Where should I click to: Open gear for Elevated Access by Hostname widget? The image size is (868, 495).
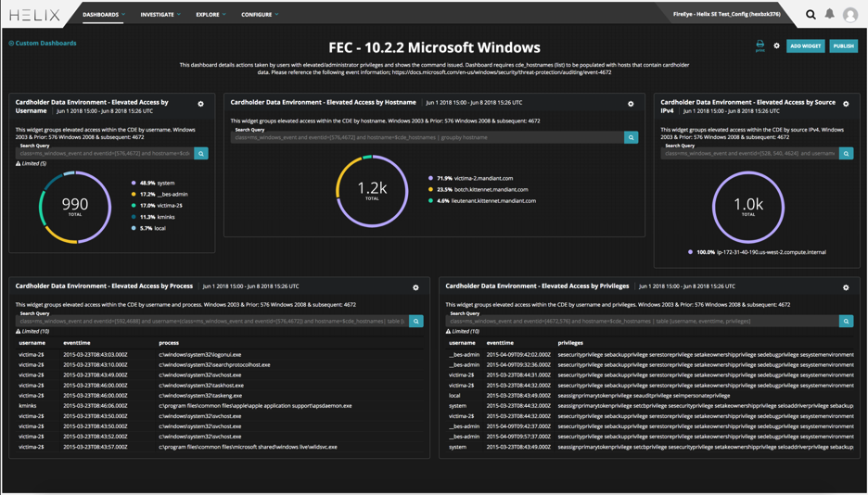(631, 104)
